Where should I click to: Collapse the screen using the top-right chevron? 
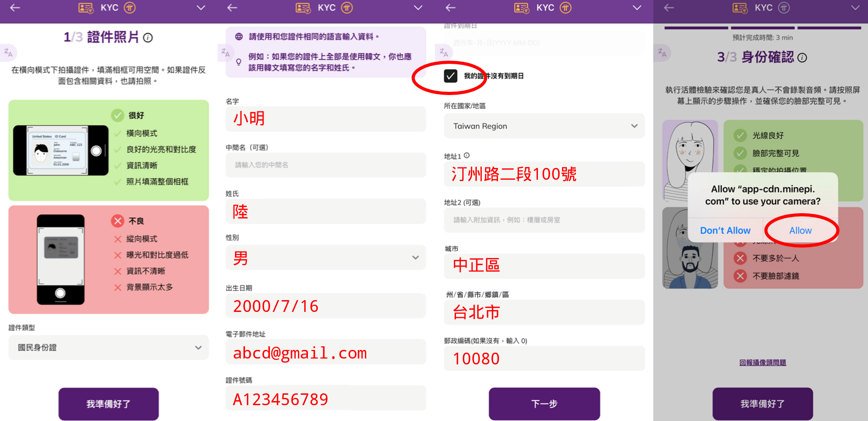tap(855, 8)
